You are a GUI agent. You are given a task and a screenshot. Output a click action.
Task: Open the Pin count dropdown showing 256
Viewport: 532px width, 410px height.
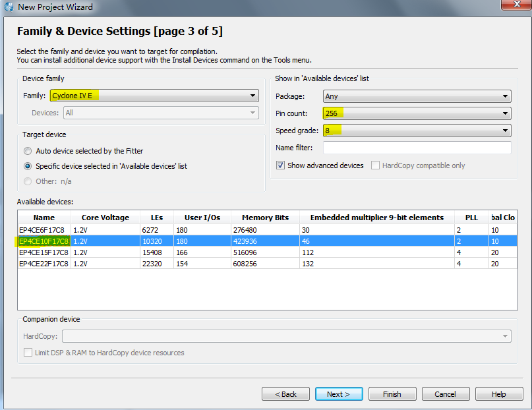pos(417,113)
